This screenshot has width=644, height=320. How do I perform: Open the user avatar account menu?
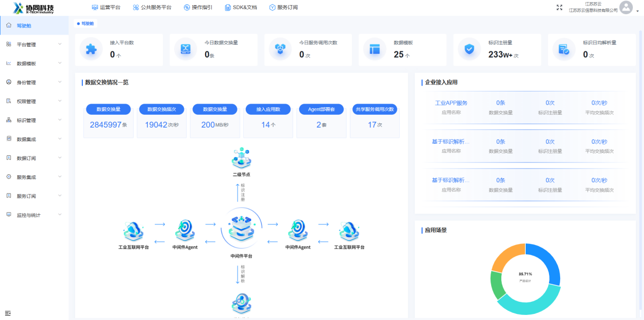(626, 8)
